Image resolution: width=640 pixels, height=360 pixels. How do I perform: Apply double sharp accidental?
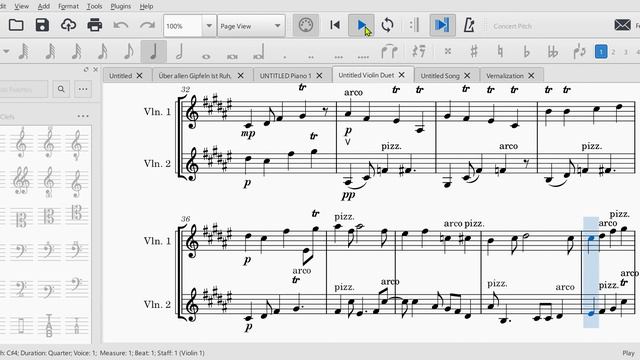pyautogui.click(x=448, y=51)
